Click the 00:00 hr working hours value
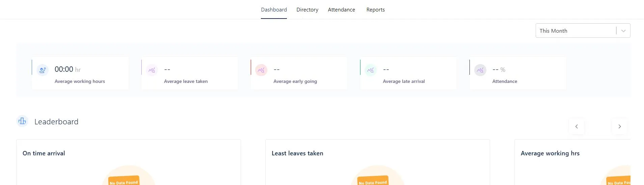This screenshot has height=185, width=644. click(x=68, y=69)
